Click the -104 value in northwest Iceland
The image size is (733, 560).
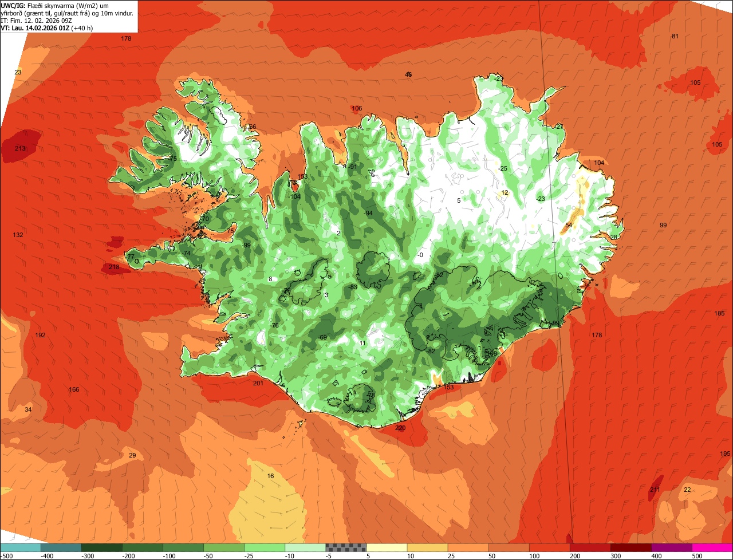pos(294,196)
